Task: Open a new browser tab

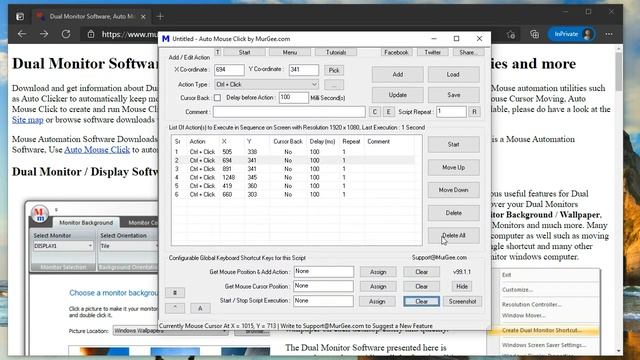Action: point(160,16)
